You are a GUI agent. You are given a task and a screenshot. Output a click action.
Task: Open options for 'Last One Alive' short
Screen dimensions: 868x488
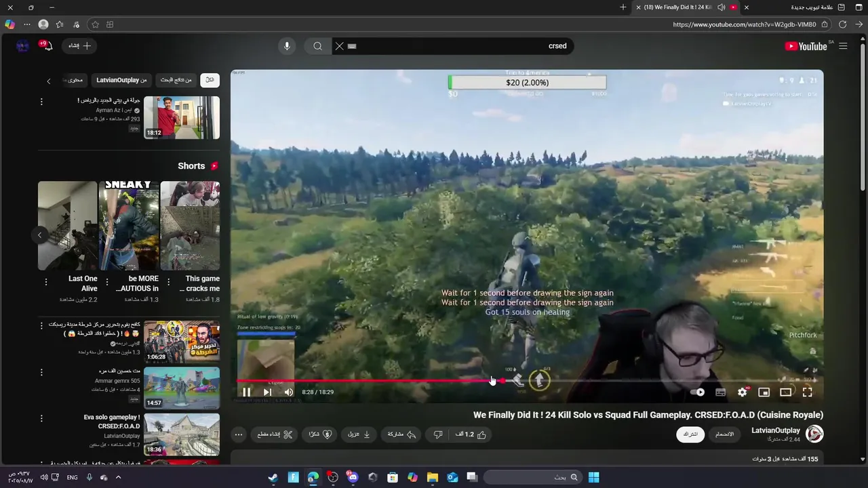coord(45,282)
